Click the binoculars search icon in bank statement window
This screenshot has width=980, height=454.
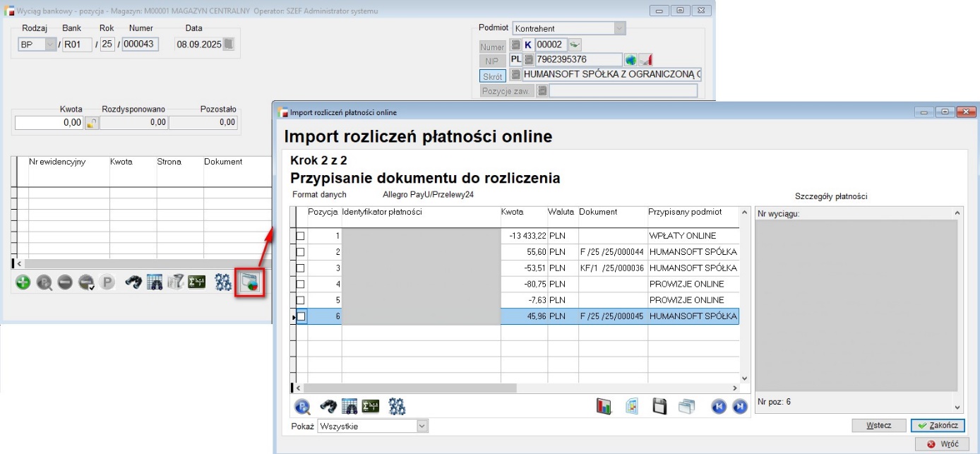(133, 282)
